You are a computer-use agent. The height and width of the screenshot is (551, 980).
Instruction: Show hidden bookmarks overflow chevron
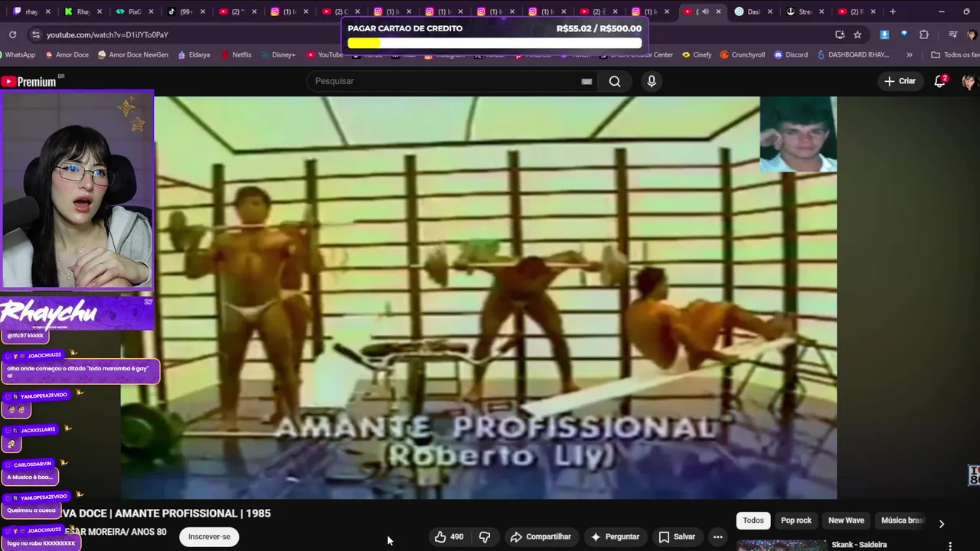(x=909, y=55)
